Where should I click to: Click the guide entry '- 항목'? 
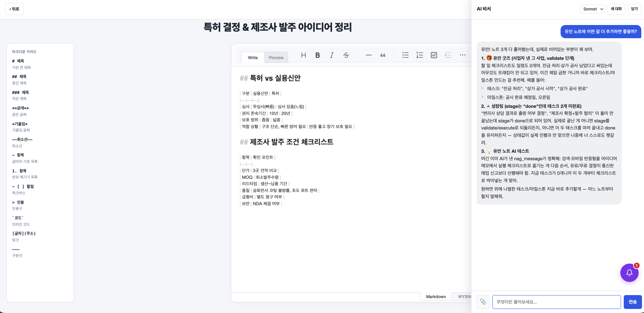[x=18, y=155]
